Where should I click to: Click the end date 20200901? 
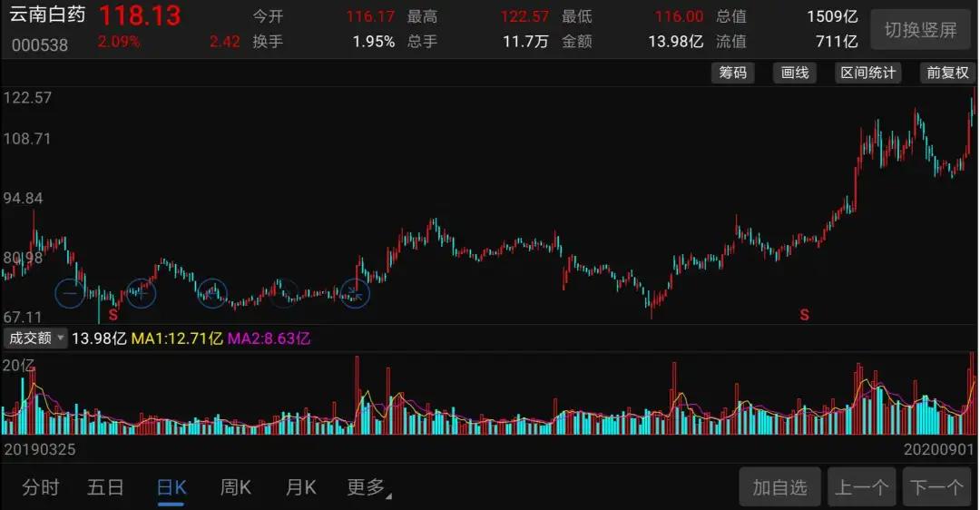(x=939, y=449)
